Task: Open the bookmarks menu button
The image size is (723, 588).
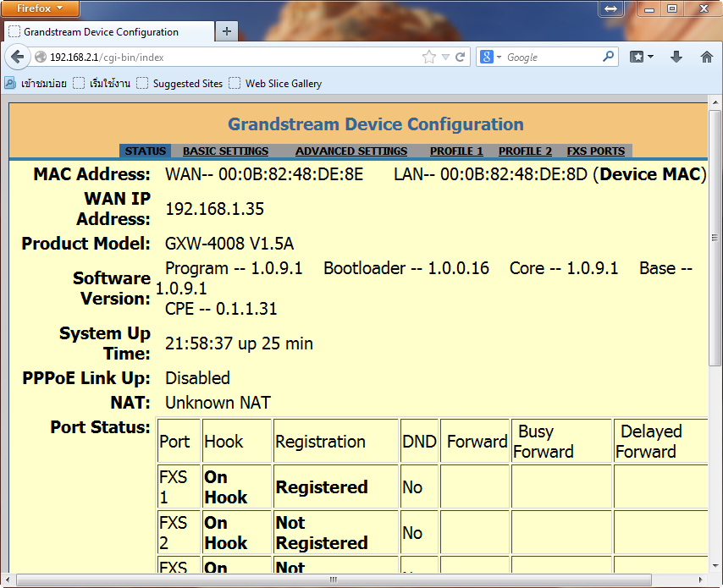Action: (x=637, y=57)
